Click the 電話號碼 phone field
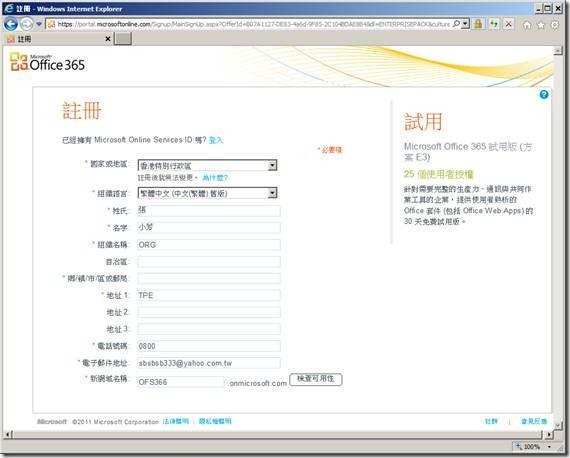 209,346
